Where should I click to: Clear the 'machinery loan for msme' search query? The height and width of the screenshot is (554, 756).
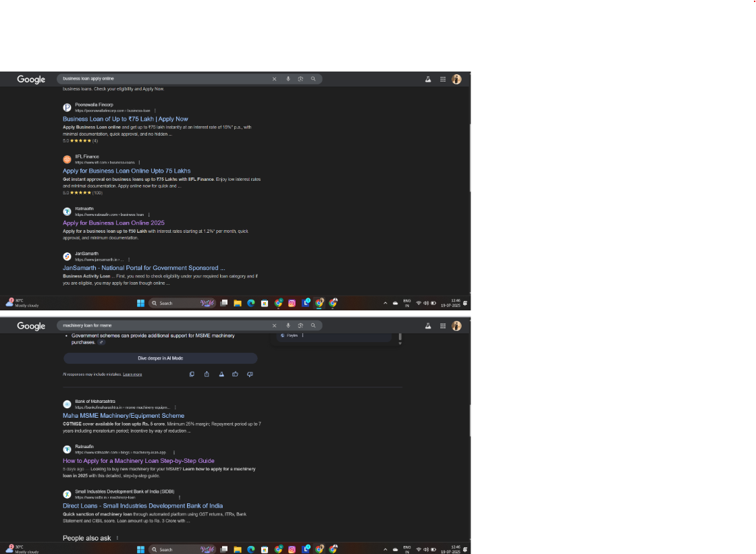[274, 326]
